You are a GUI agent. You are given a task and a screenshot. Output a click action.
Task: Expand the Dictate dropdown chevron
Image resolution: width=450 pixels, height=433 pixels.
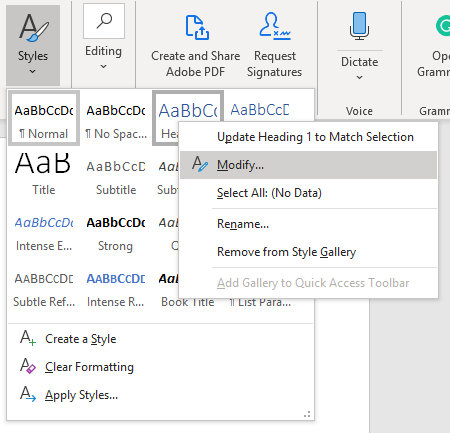tap(359, 77)
